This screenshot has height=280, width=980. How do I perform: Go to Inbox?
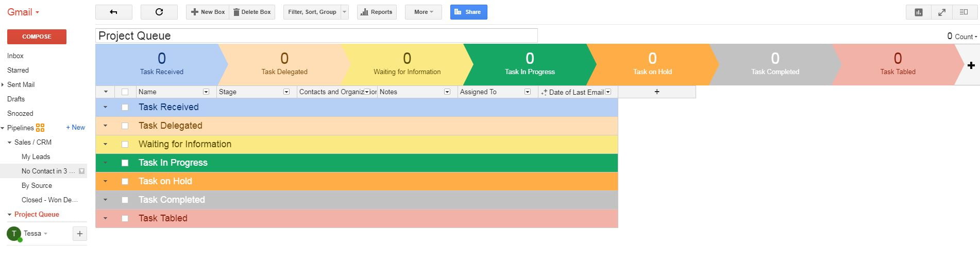pos(15,56)
